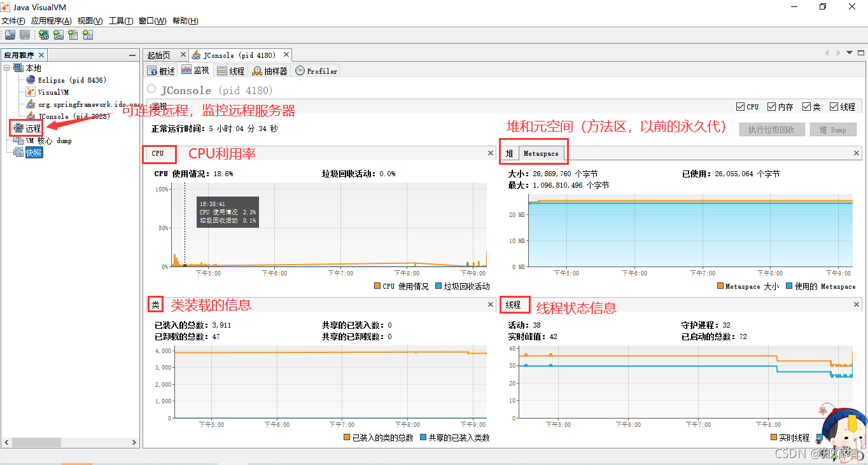This screenshot has height=465, width=868.
Task: Open the 概述 overview tab
Action: (x=161, y=71)
